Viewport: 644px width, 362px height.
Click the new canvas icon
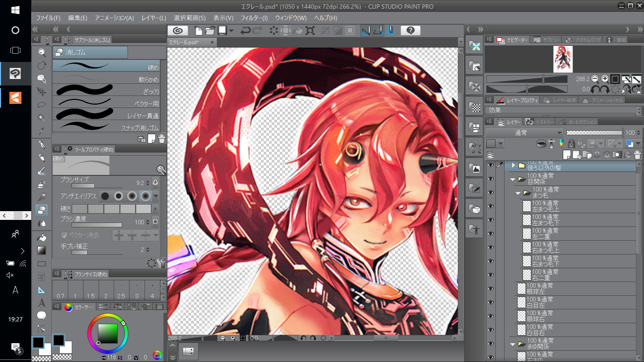[198, 31]
